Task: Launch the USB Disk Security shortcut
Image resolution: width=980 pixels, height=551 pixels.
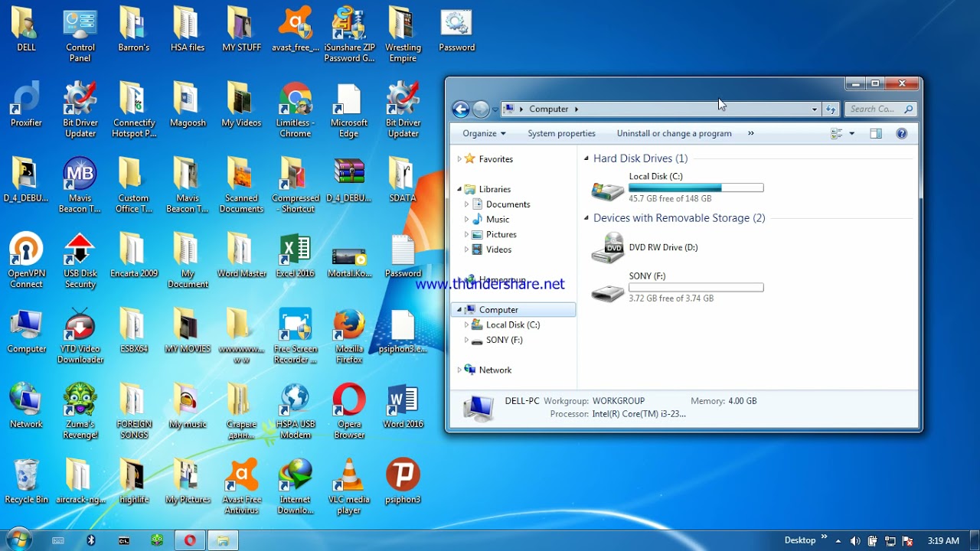Action: [80, 261]
